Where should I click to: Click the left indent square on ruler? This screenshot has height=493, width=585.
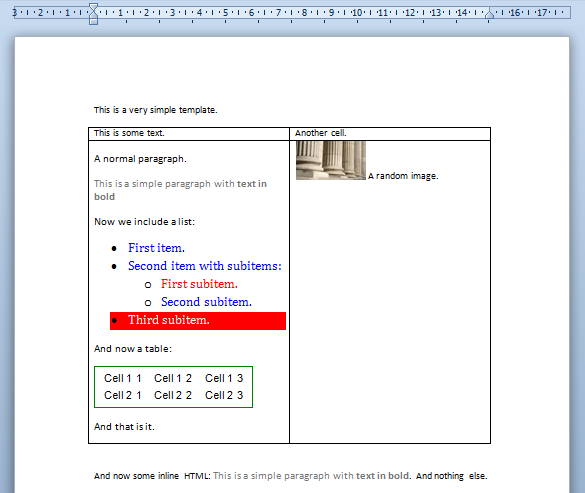(93, 22)
